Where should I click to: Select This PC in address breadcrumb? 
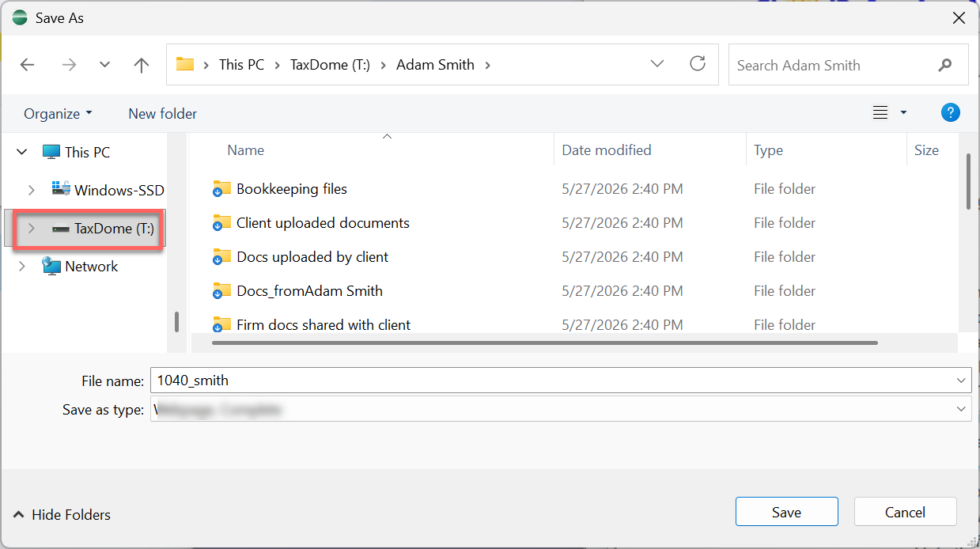tap(241, 65)
